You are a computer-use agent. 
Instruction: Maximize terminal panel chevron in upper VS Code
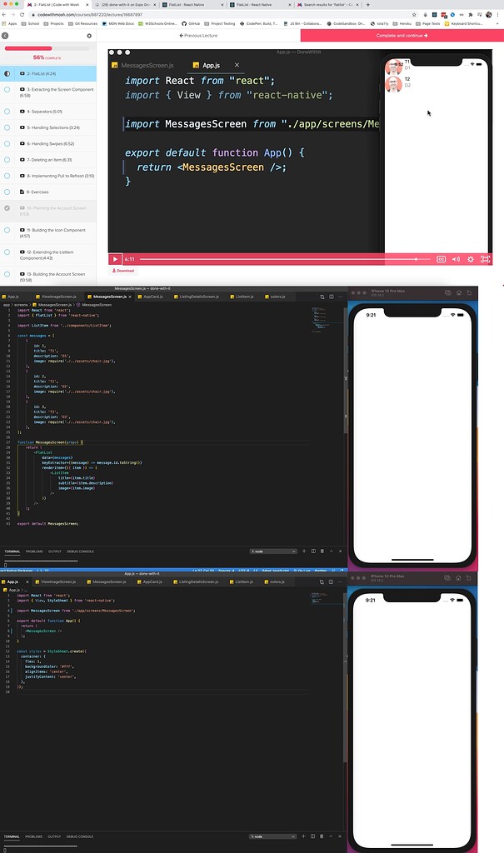click(x=332, y=551)
